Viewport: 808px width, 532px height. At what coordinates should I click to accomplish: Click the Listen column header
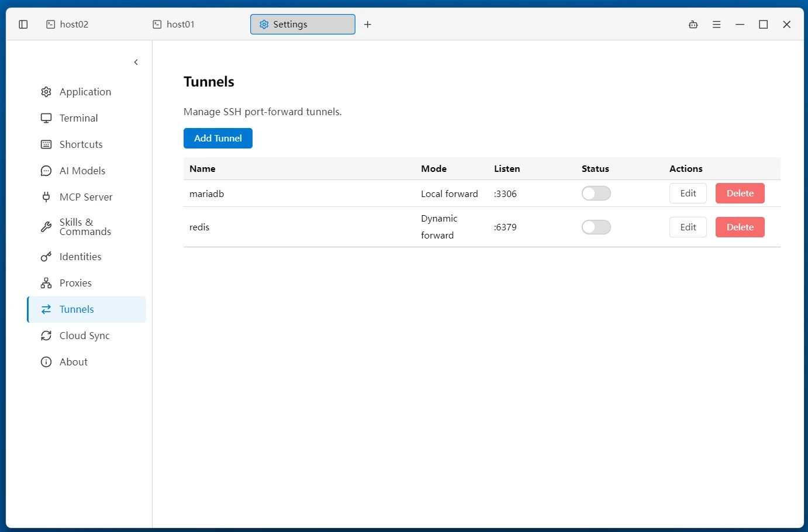click(x=507, y=169)
